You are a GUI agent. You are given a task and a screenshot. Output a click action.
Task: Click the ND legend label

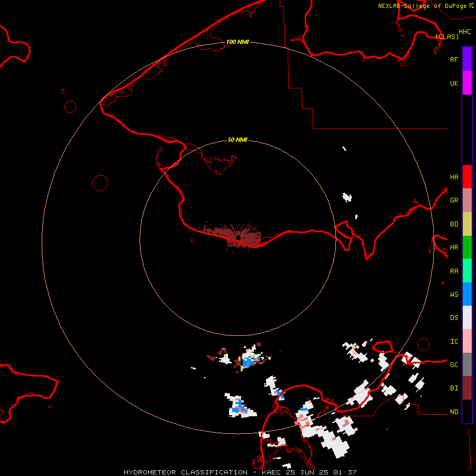454,411
